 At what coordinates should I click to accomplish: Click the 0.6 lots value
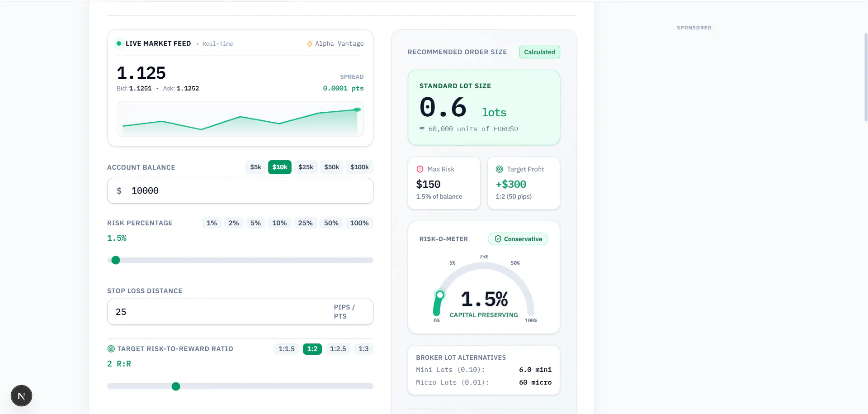[x=463, y=108]
